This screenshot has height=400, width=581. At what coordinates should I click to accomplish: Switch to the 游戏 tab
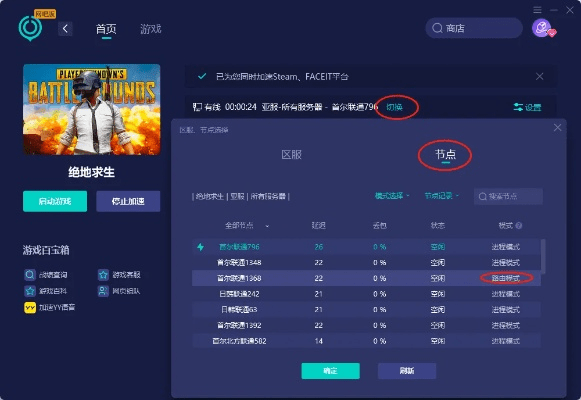pos(150,29)
